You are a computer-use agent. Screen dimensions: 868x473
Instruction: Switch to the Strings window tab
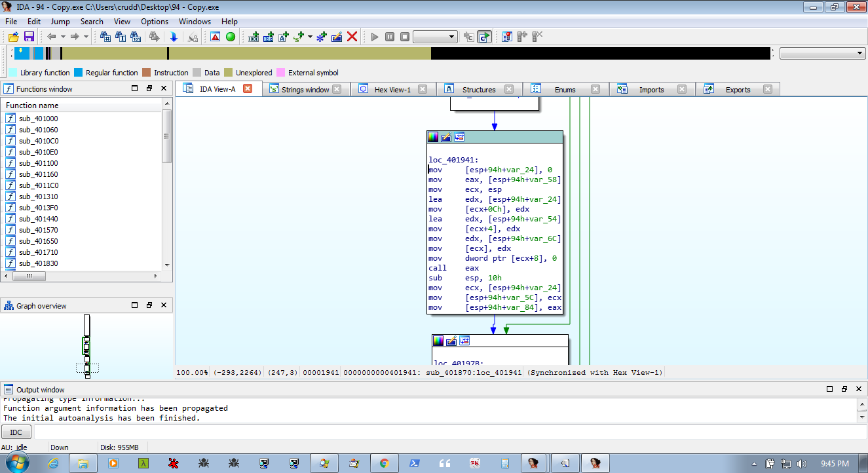[x=305, y=90]
